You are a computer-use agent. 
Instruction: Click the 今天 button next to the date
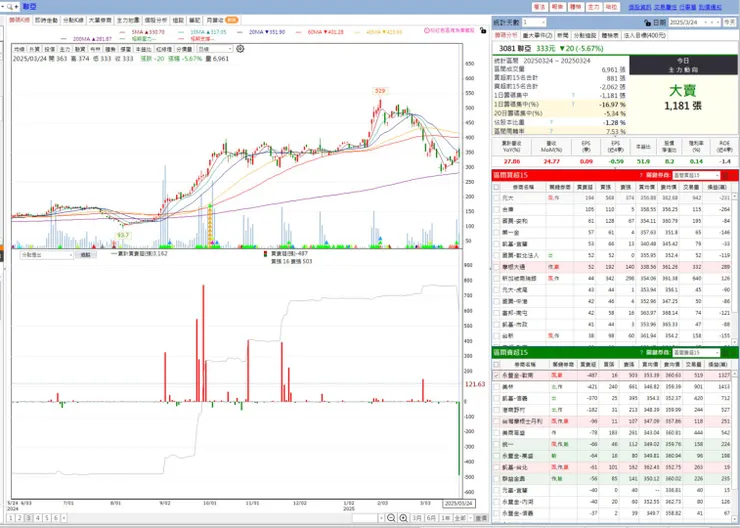tap(730, 22)
